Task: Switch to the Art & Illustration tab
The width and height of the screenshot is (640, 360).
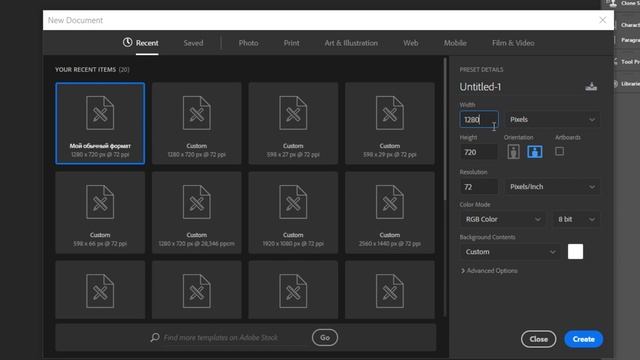Action: [351, 43]
